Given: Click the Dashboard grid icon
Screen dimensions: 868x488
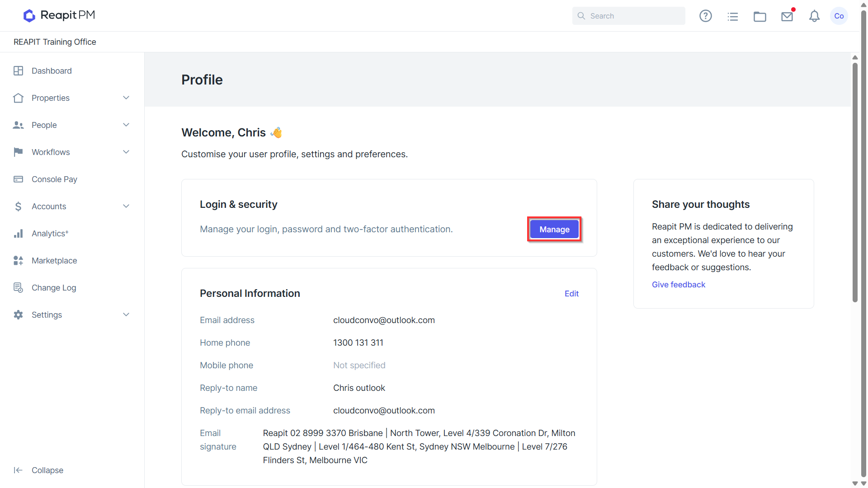Looking at the screenshot, I should [18, 71].
